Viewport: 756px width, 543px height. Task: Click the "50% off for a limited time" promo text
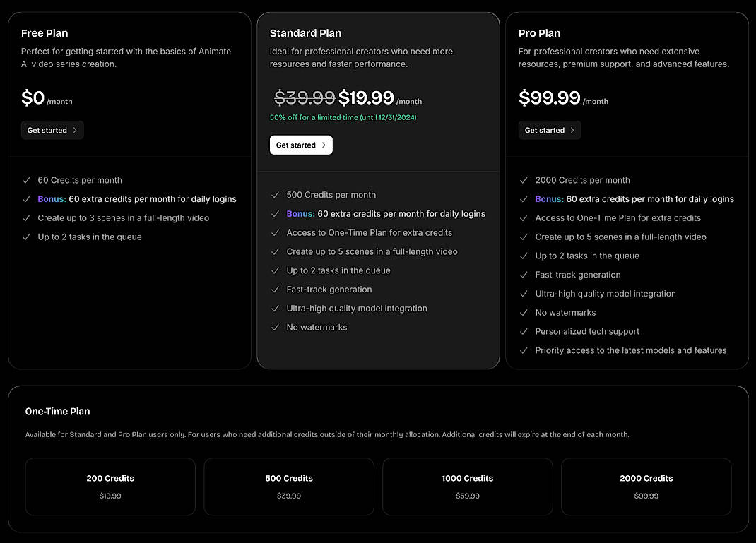pyautogui.click(x=343, y=117)
